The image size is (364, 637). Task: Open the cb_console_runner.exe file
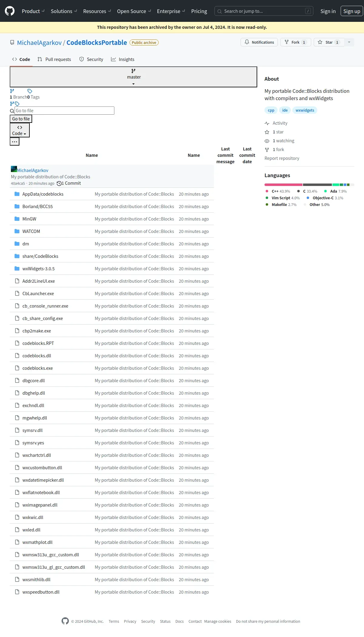point(45,306)
